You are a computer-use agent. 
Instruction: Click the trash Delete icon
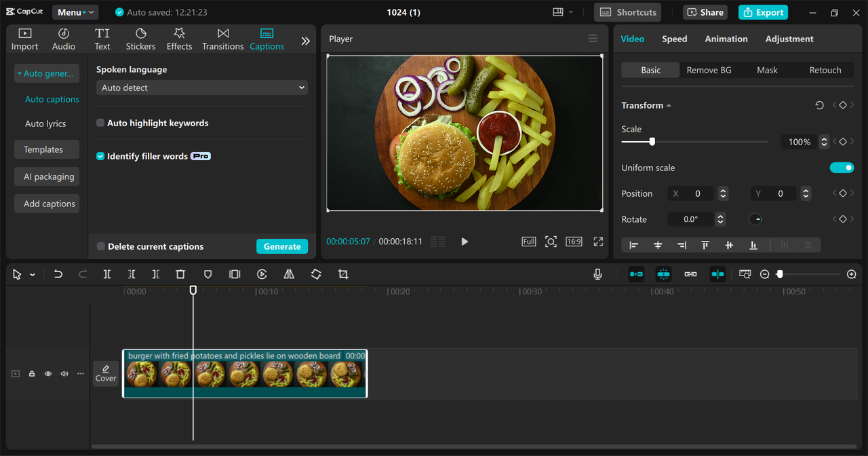180,274
